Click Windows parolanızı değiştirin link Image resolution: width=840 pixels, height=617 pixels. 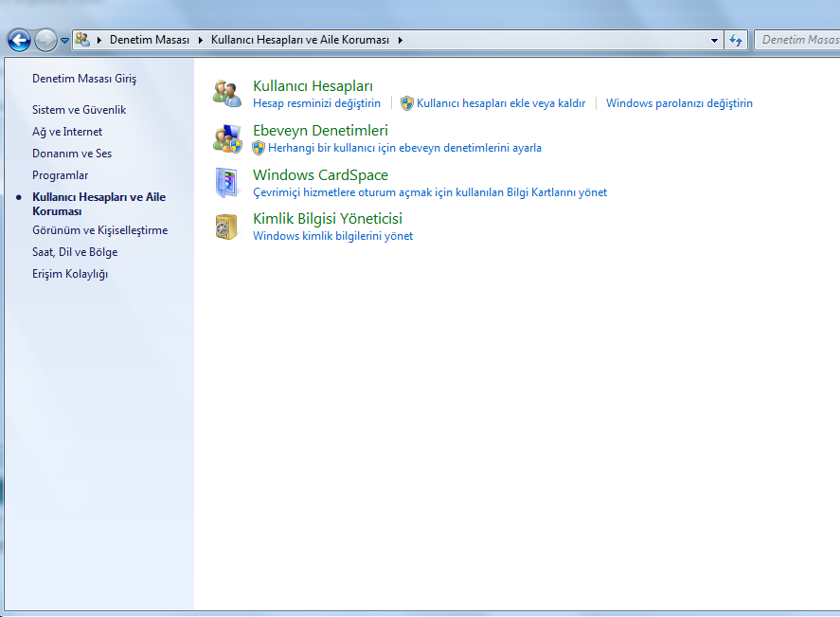tap(679, 103)
